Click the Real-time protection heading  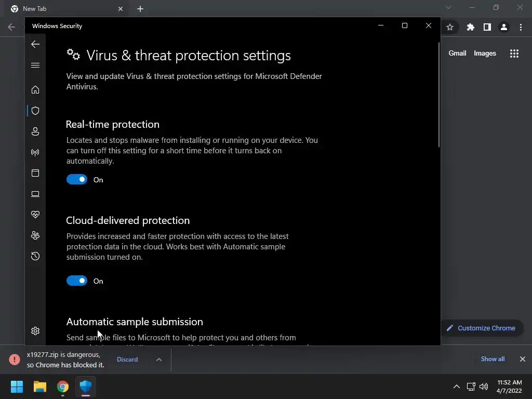[x=113, y=124]
